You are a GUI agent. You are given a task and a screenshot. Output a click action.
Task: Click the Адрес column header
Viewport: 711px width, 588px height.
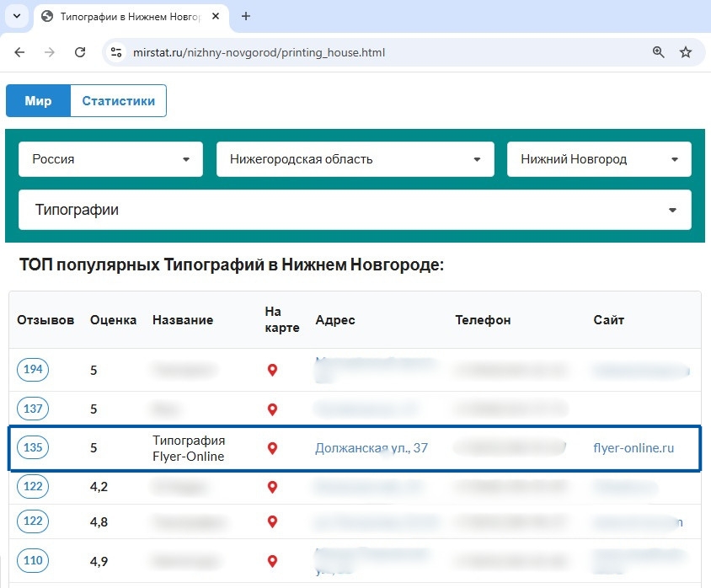[335, 320]
